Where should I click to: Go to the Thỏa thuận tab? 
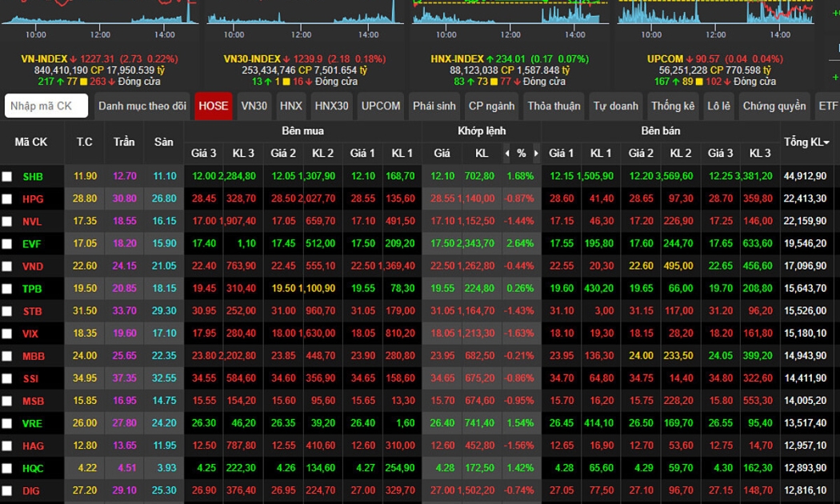[x=555, y=106]
